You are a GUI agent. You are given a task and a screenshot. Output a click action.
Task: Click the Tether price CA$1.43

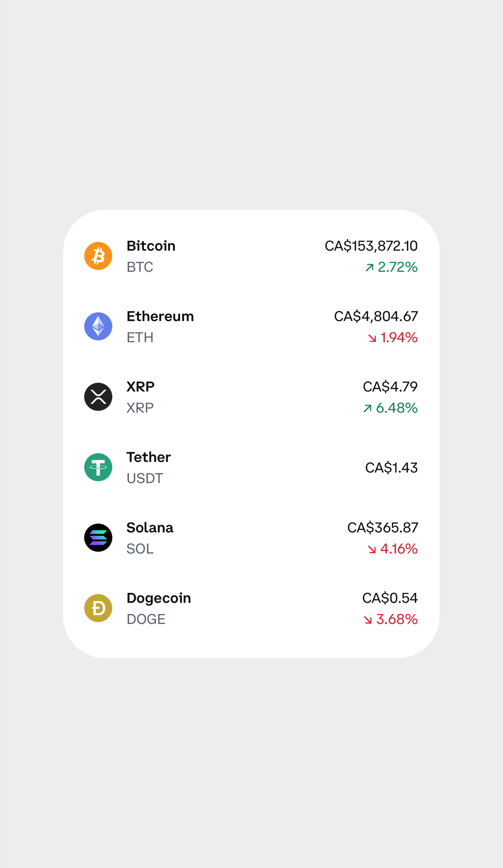tap(391, 468)
